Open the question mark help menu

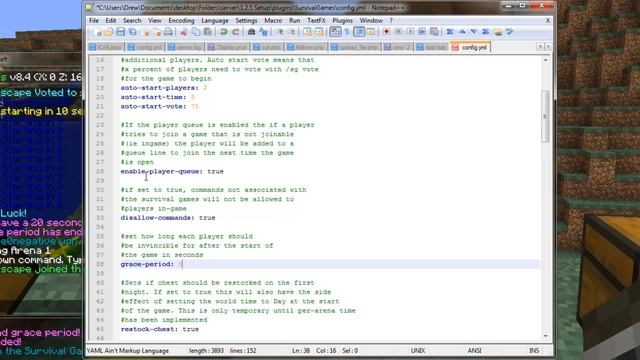coord(391,20)
